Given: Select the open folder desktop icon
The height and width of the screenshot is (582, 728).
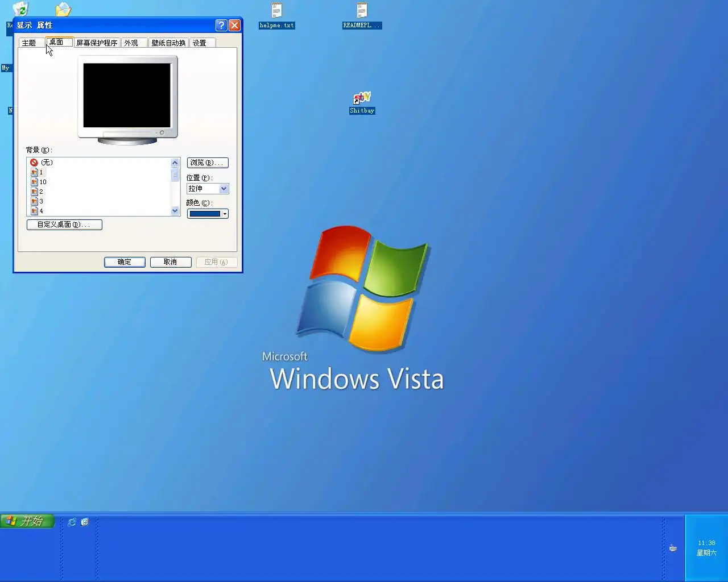Looking at the screenshot, I should click(x=63, y=9).
